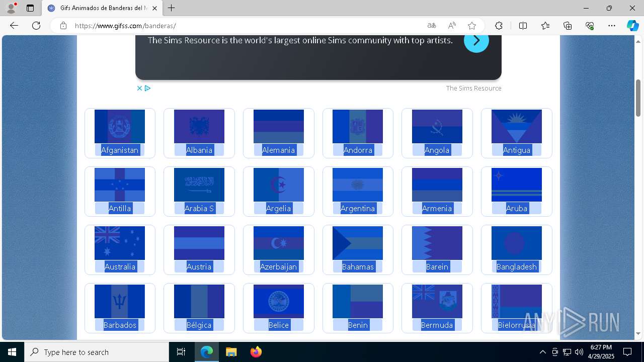Click the Argentina label link
The height and width of the screenshot is (362, 644).
click(x=358, y=208)
